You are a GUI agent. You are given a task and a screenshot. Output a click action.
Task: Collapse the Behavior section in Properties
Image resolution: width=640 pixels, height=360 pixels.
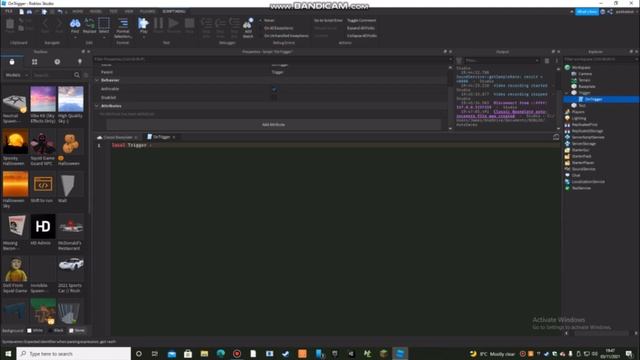point(97,80)
